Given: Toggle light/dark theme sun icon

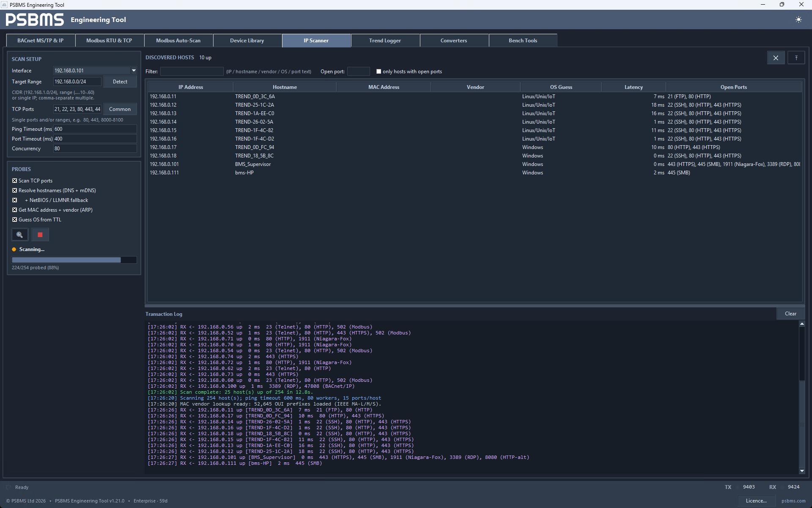Looking at the screenshot, I should tap(798, 19).
